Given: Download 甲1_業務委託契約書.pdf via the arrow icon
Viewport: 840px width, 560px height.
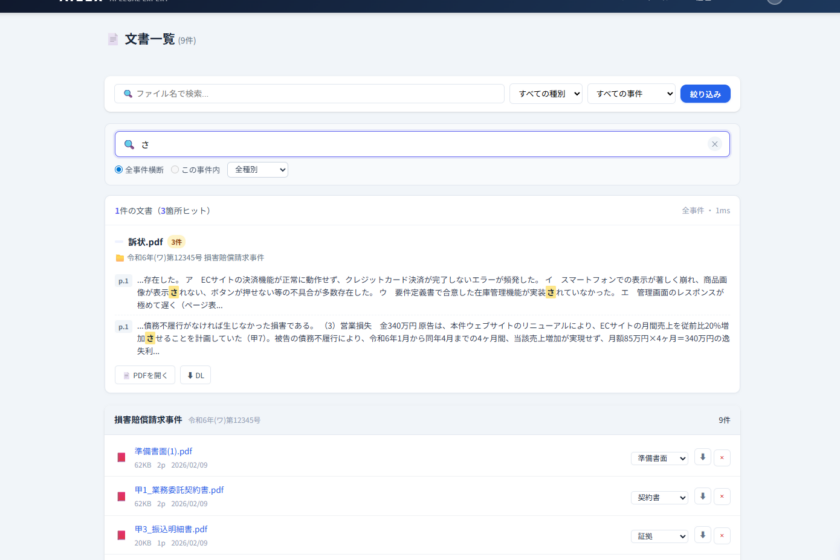Looking at the screenshot, I should pos(703,496).
